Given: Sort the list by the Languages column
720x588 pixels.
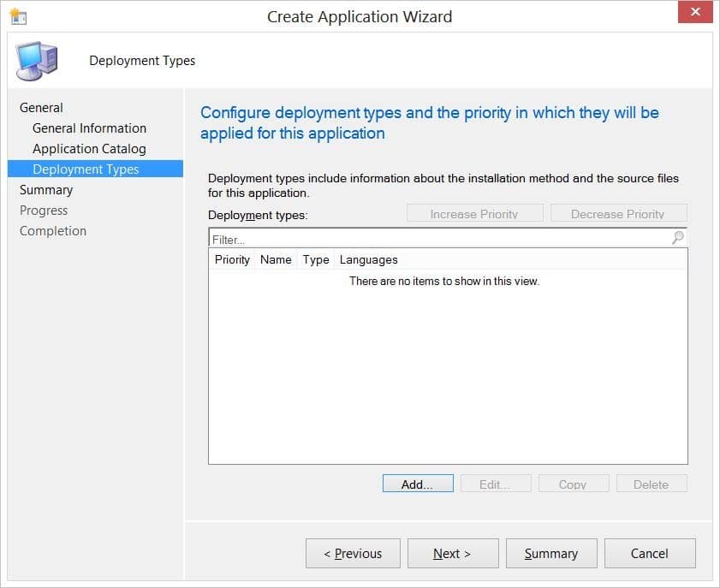Looking at the screenshot, I should tap(368, 259).
